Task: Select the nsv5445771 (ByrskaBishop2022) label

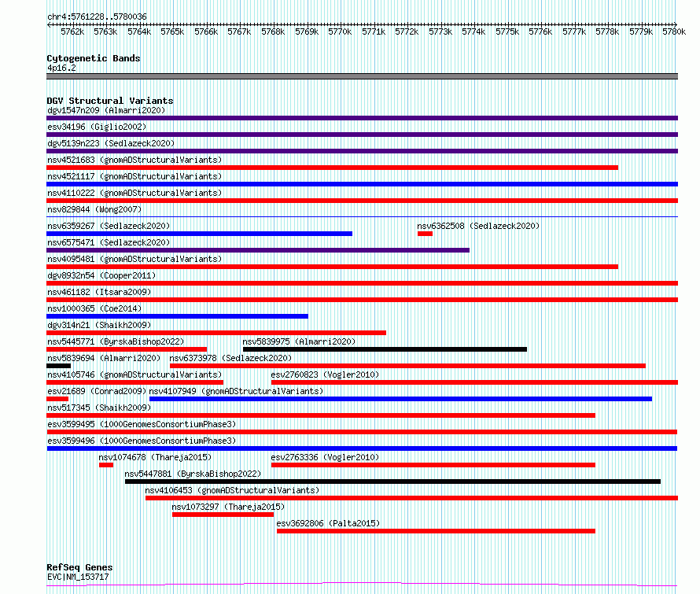Action: (116, 341)
